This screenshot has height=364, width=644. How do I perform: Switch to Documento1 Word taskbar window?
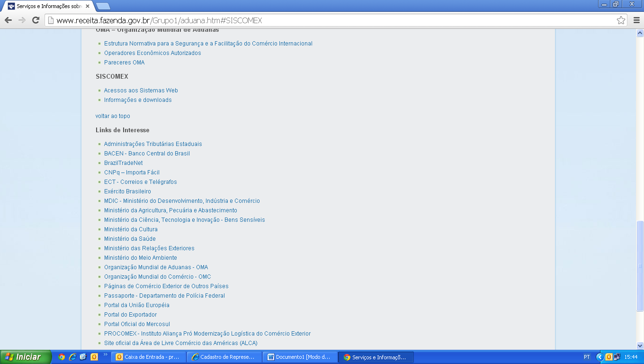click(300, 357)
